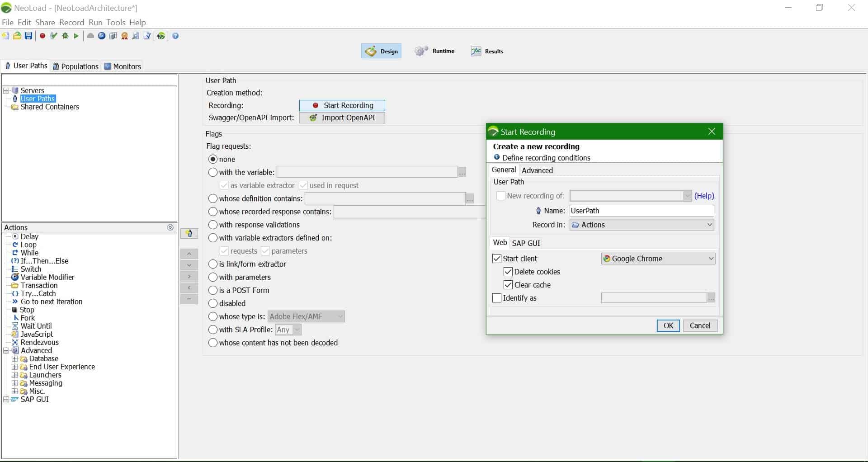Select the 'disabled' radio button

point(213,303)
